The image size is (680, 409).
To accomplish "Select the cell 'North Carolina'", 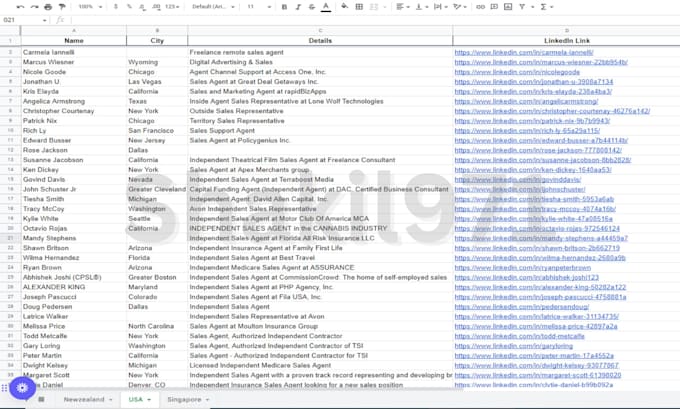I will (157, 326).
